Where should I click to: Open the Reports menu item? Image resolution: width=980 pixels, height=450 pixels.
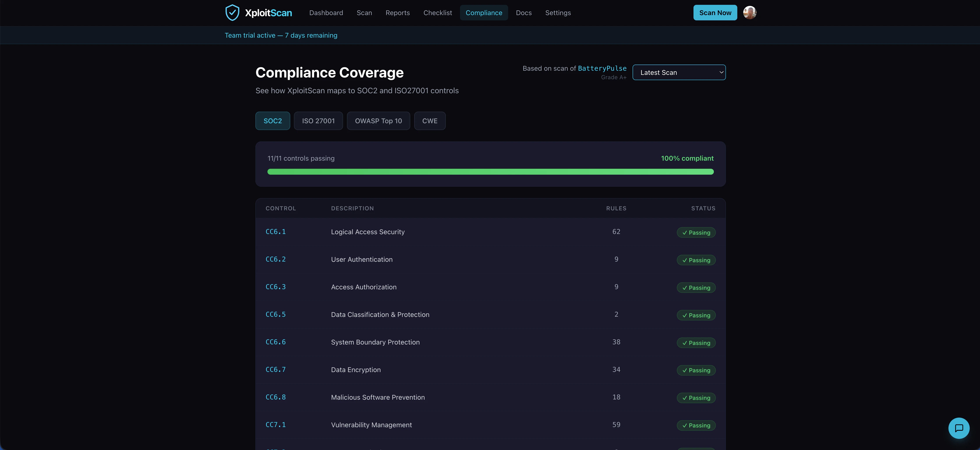pos(398,13)
